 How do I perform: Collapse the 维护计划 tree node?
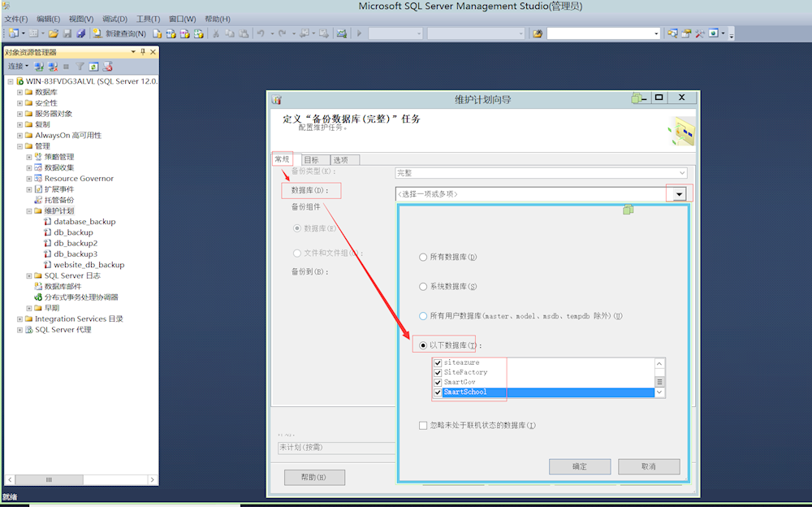[x=28, y=211]
